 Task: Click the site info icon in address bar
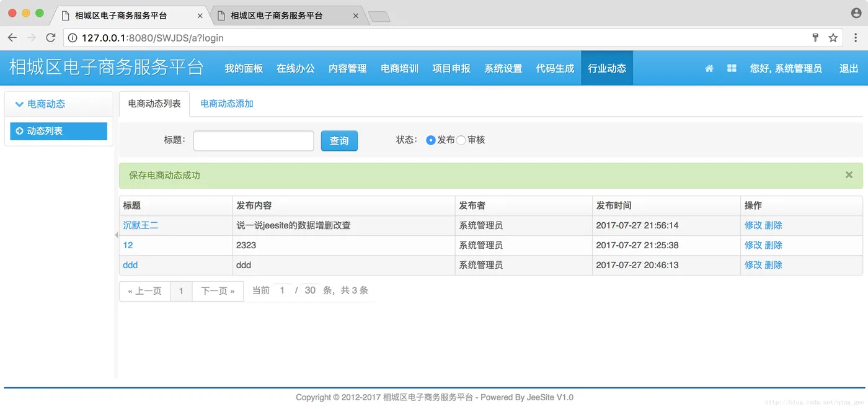point(73,38)
